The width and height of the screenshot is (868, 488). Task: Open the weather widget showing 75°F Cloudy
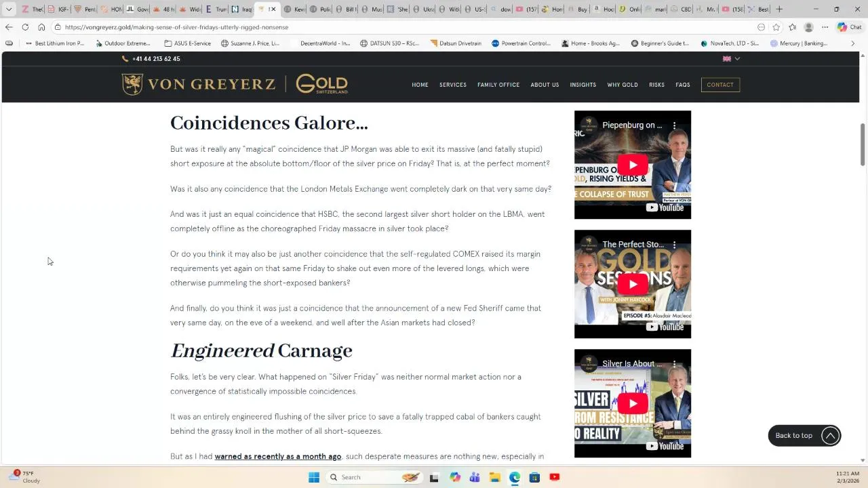25,477
